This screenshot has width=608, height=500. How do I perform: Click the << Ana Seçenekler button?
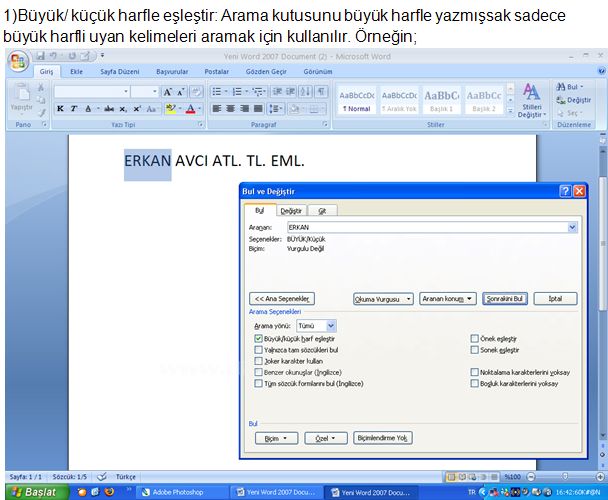pyautogui.click(x=282, y=299)
